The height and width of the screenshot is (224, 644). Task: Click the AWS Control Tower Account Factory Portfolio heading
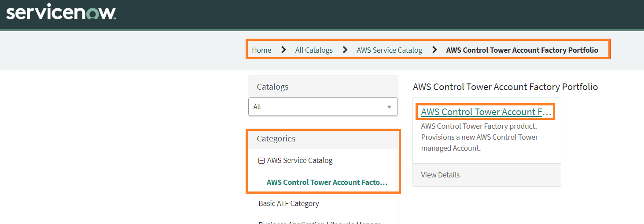pyautogui.click(x=505, y=87)
